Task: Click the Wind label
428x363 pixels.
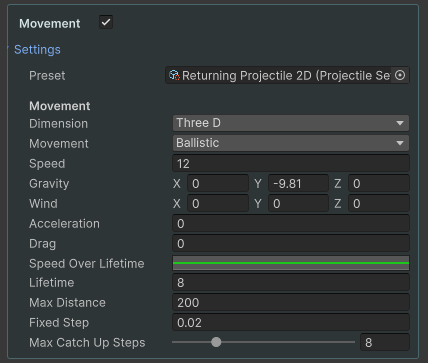Action: [43, 204]
